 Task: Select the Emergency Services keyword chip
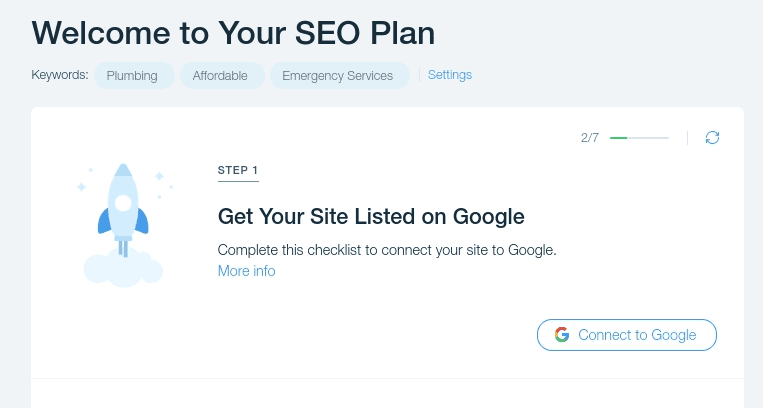click(x=337, y=75)
